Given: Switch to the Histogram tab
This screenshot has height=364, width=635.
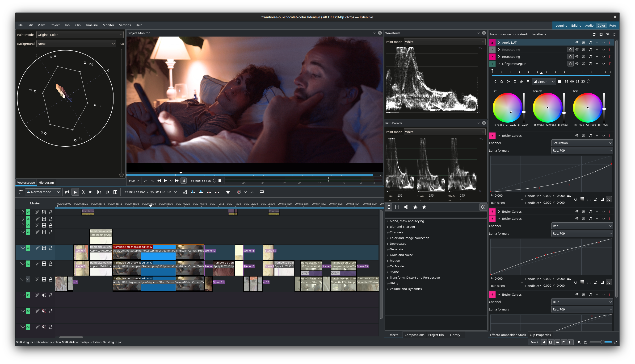Looking at the screenshot, I should click(46, 182).
